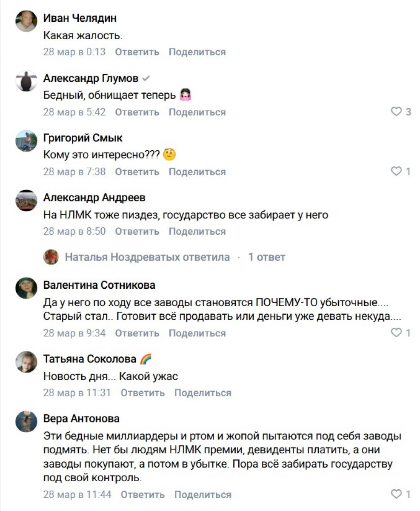Viewport: 420px width, 511px height.
Task: Reply to Григорий Смык's comment
Action: coord(137,172)
